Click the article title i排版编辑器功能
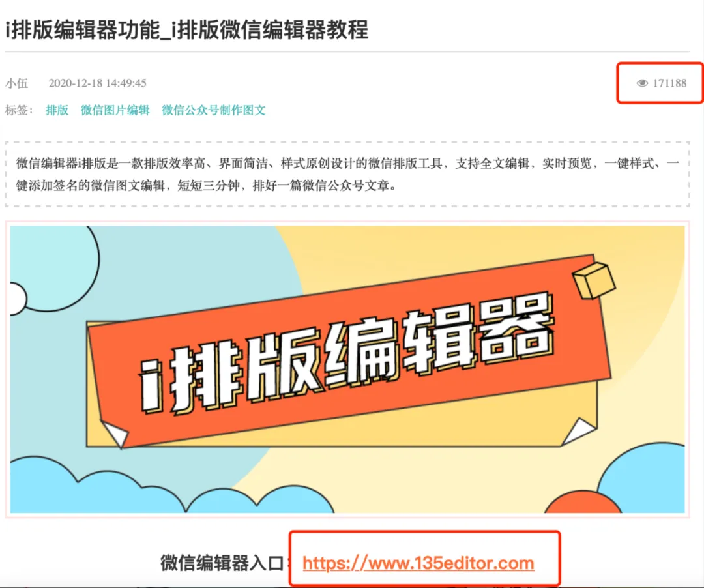 point(83,31)
